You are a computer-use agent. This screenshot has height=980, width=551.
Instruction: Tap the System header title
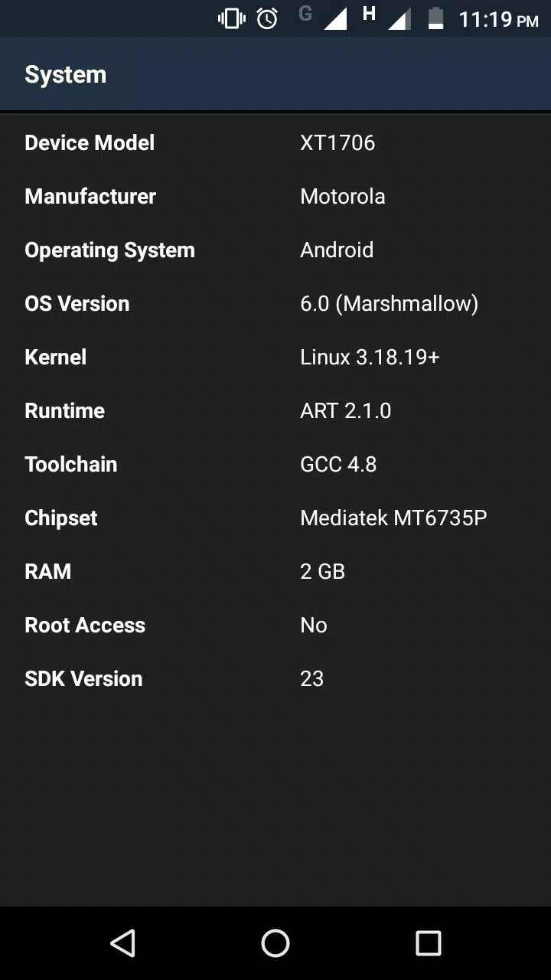pos(66,74)
